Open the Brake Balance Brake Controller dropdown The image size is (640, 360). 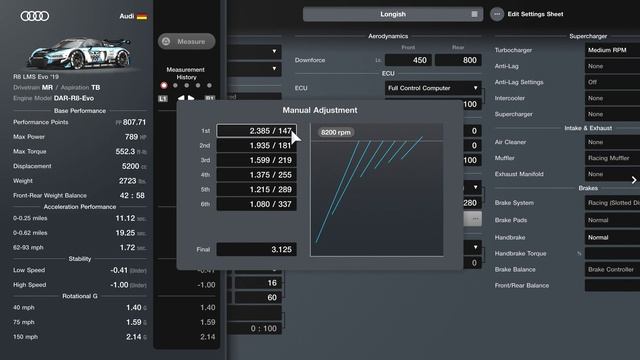coord(612,269)
